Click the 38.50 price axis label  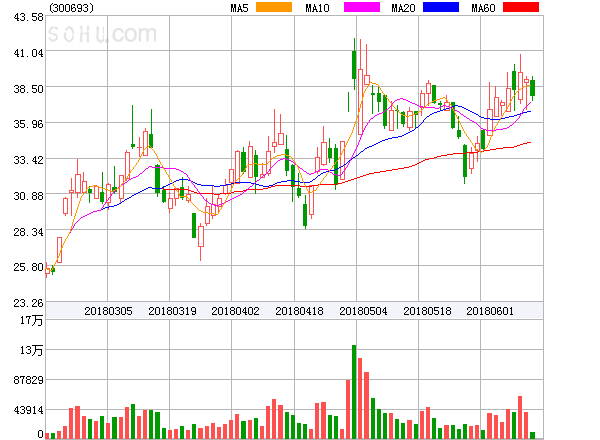pyautogui.click(x=29, y=89)
